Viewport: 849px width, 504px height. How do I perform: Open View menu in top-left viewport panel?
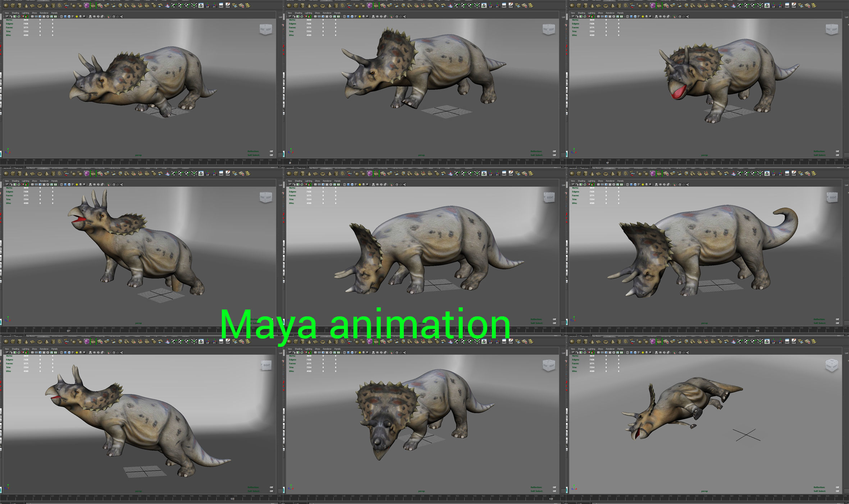click(x=7, y=13)
